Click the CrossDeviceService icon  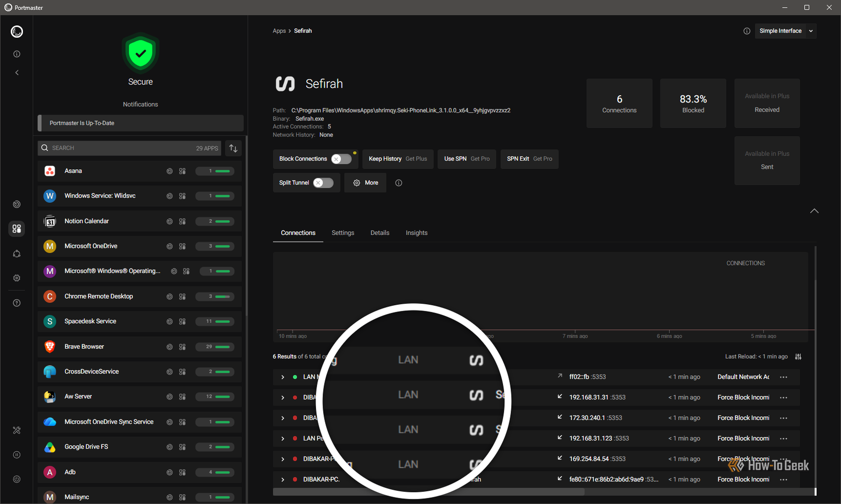pyautogui.click(x=50, y=372)
